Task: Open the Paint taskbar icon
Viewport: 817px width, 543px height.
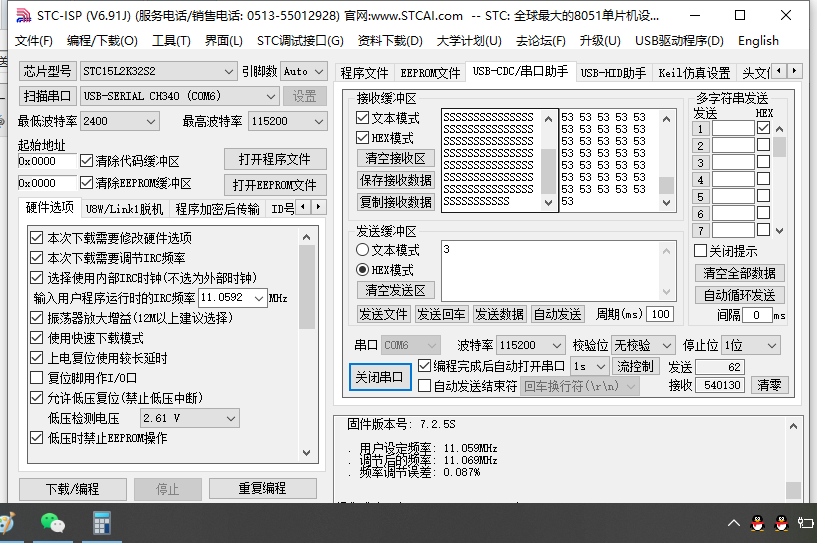Action: [6, 523]
